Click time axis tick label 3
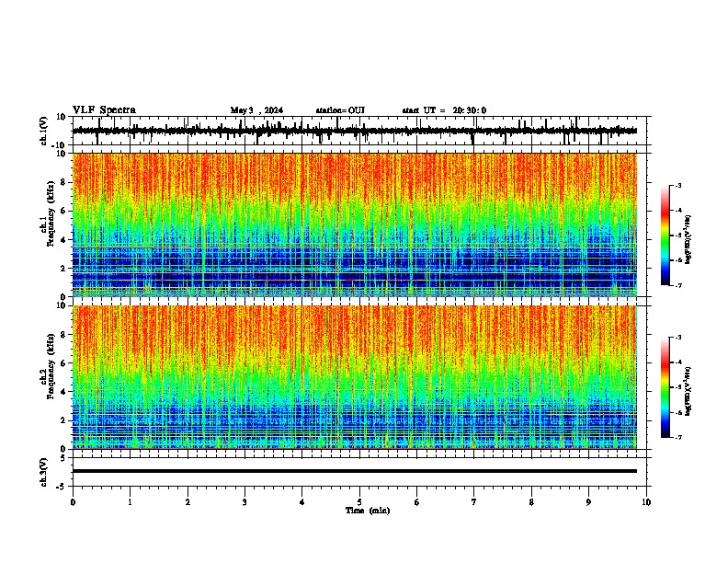 [x=245, y=502]
